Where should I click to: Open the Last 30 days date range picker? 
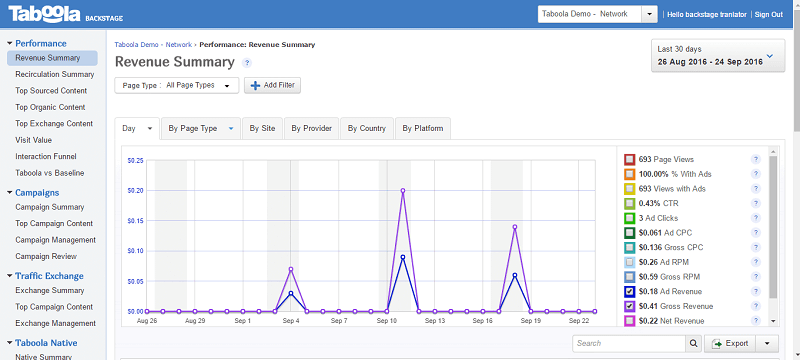coord(718,56)
